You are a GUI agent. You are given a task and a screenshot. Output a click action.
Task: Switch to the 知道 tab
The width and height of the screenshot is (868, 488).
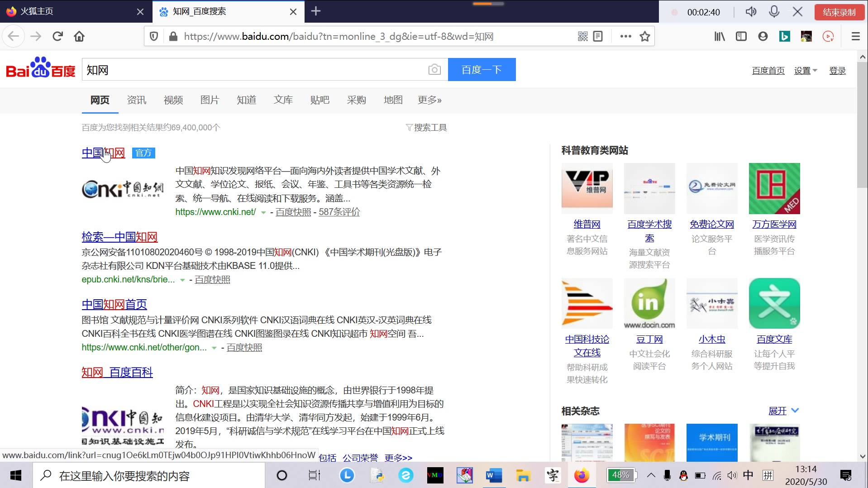[x=247, y=100]
